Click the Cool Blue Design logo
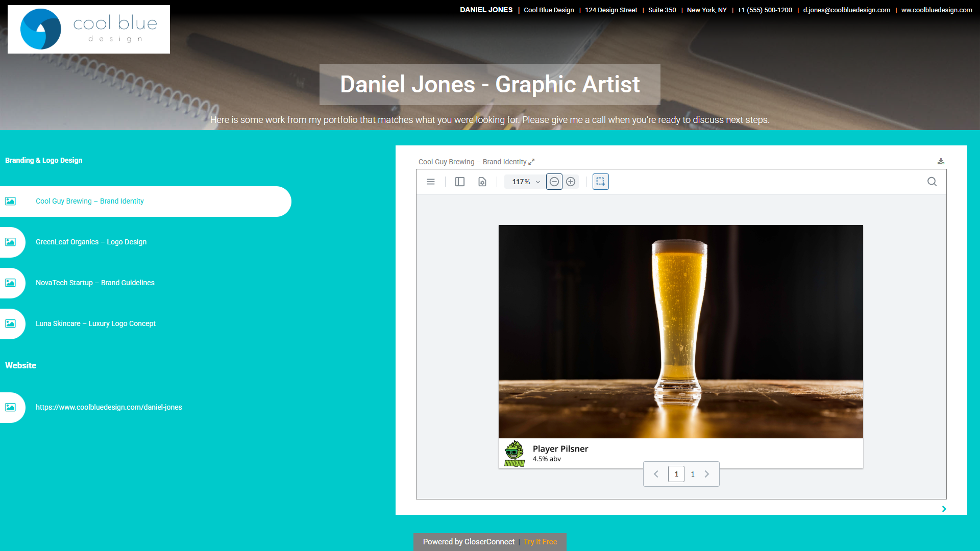This screenshot has width=980, height=551. point(89,29)
